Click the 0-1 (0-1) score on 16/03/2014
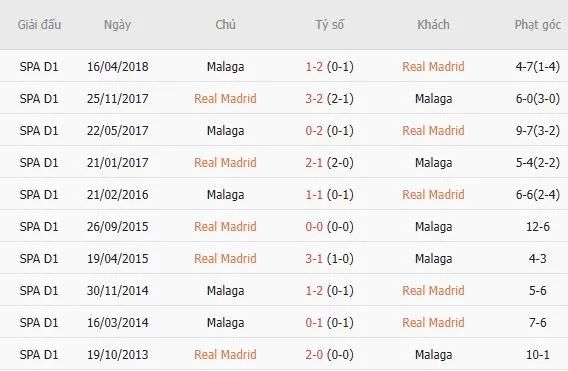This screenshot has height=371, width=568. 329,322
